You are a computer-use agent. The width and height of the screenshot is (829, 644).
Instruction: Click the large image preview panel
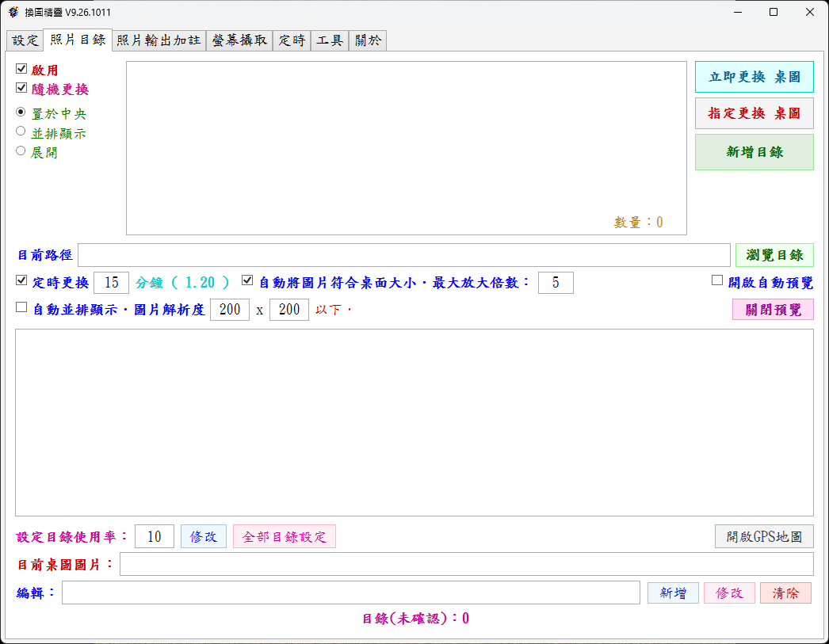click(414, 423)
